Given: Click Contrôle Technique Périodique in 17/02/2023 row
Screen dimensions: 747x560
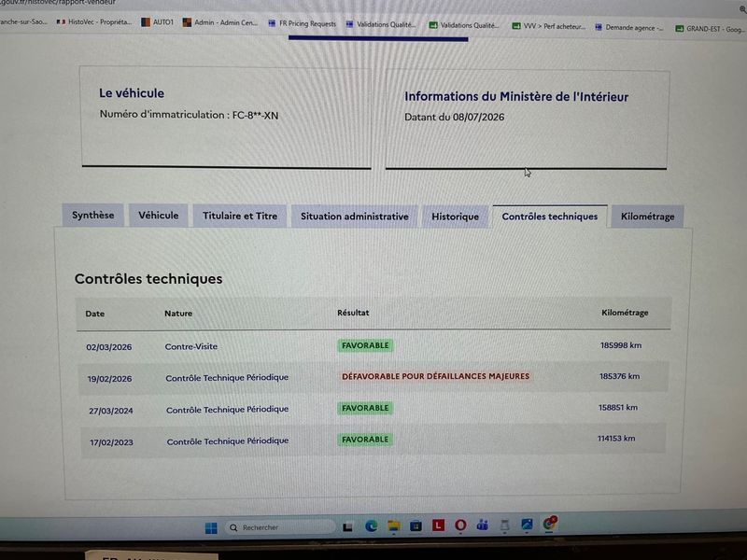Looking at the screenshot, I should (228, 441).
